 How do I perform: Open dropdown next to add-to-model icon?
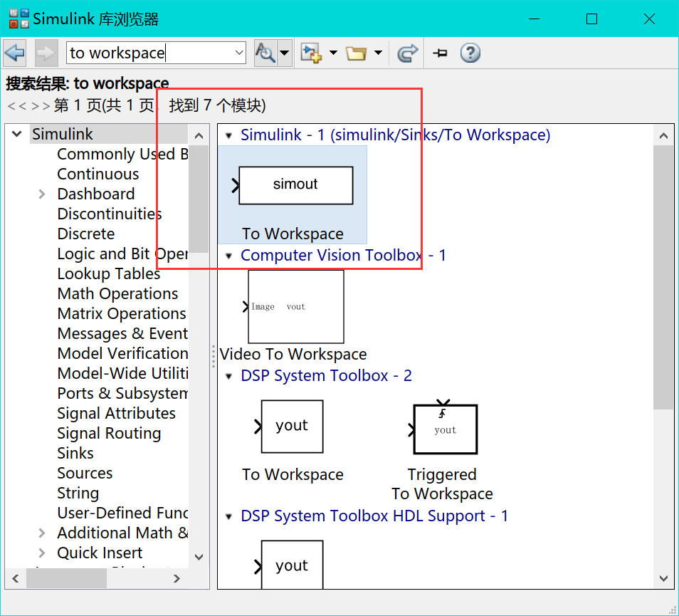[x=333, y=53]
